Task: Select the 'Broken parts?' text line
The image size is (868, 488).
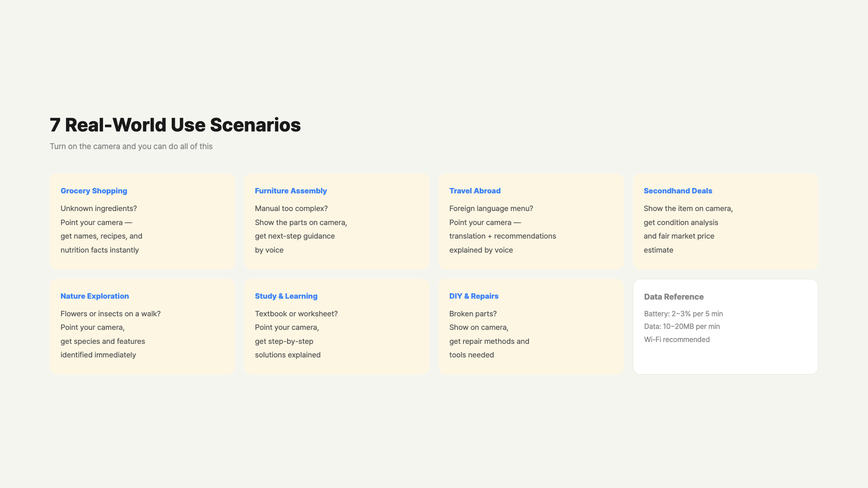Action: (473, 314)
